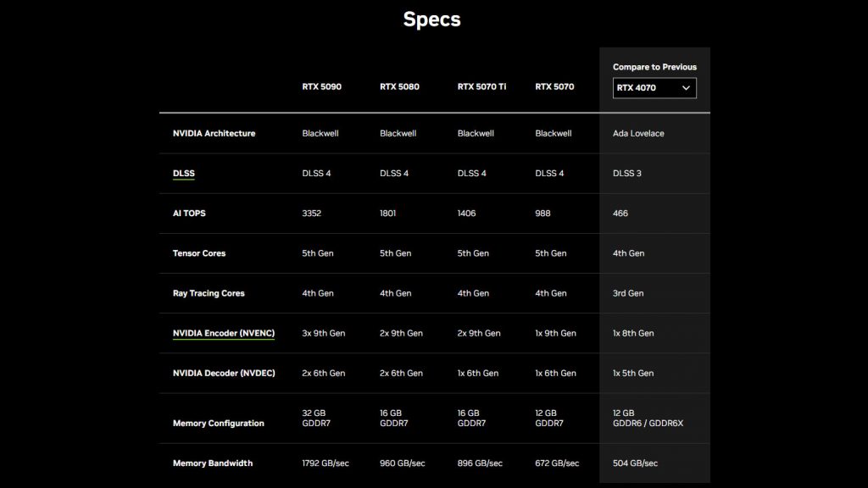This screenshot has height=488, width=868.
Task: Click the Compare to Previous label
Action: click(654, 67)
